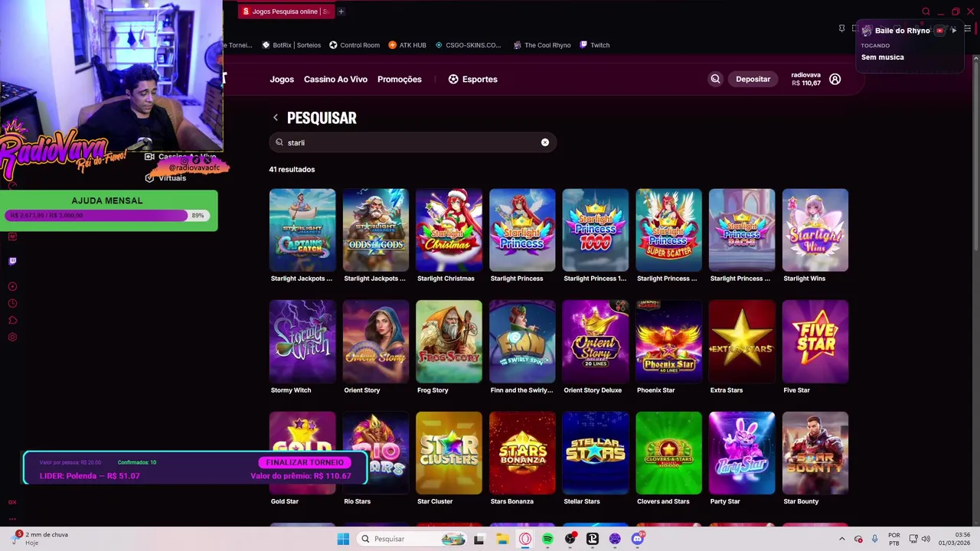Open the magnifier search icon beside Depositar
Viewport: 980px width, 551px height.
pos(715,79)
